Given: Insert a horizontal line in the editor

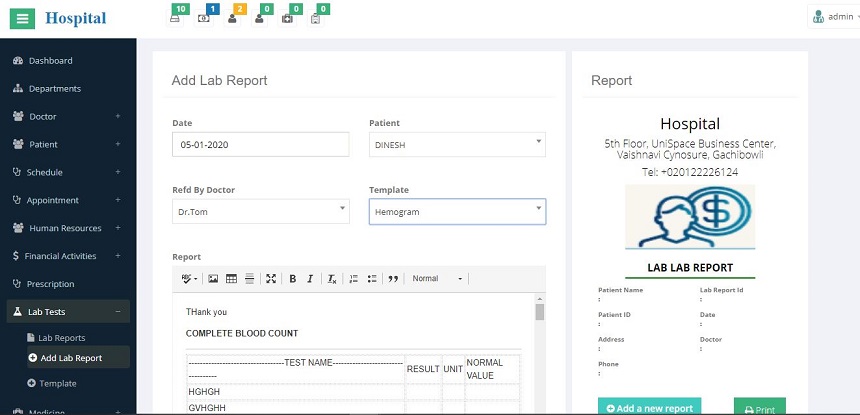Looking at the screenshot, I should click(x=250, y=278).
